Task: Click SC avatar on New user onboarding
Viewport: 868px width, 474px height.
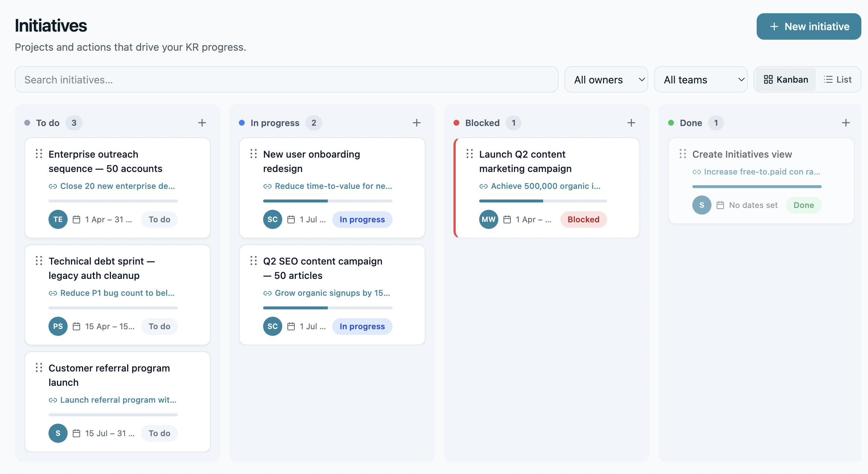Action: [273, 219]
